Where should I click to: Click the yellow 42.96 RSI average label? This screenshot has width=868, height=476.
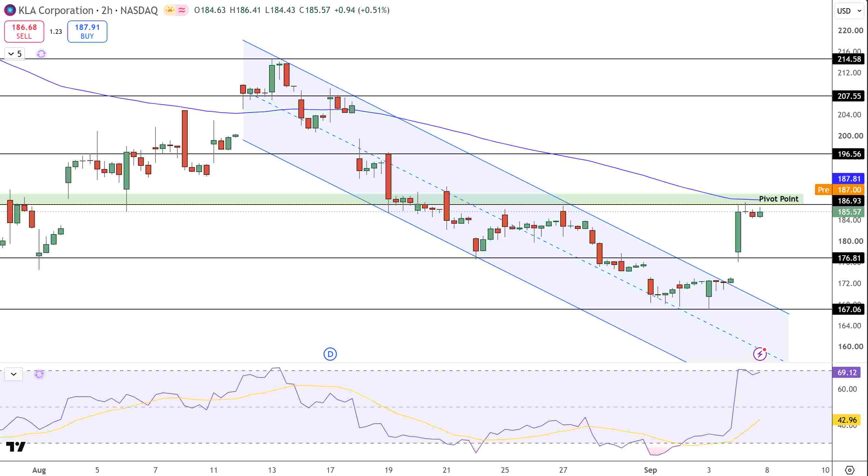pyautogui.click(x=847, y=420)
